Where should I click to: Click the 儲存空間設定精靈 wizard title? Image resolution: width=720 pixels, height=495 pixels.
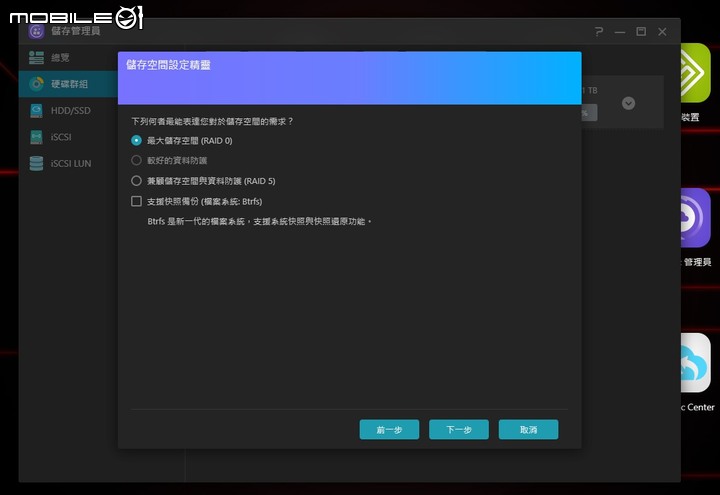click(168, 65)
